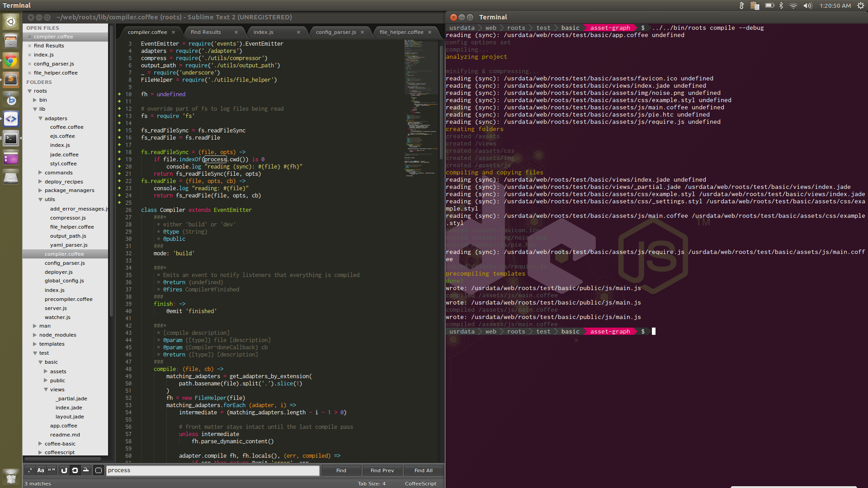Open jade.coffee in adapters folder
The width and height of the screenshot is (868, 488).
tap(64, 155)
